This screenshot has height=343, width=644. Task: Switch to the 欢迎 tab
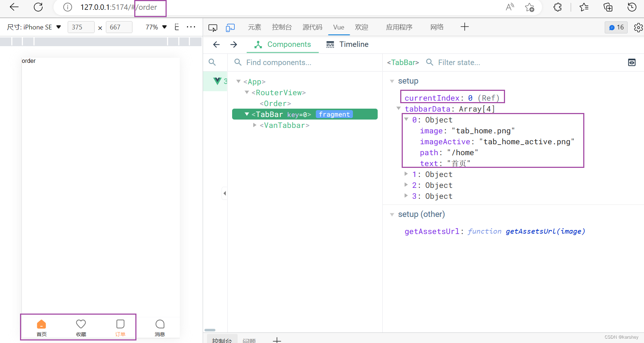tap(362, 27)
